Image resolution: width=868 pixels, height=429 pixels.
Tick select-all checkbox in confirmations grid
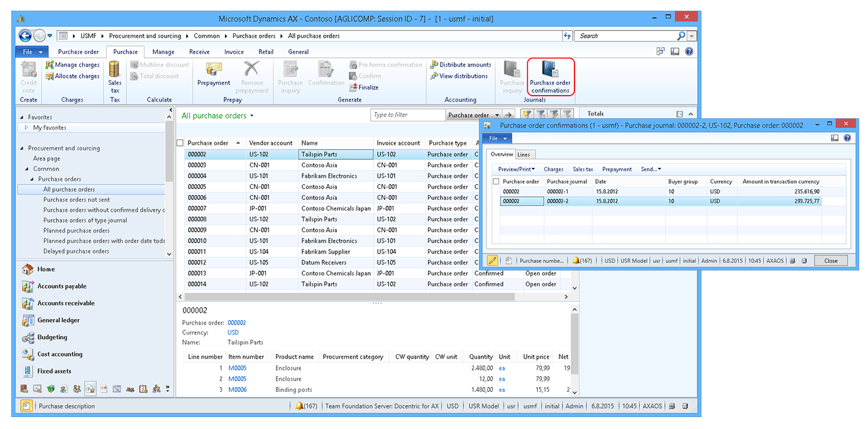point(497,181)
